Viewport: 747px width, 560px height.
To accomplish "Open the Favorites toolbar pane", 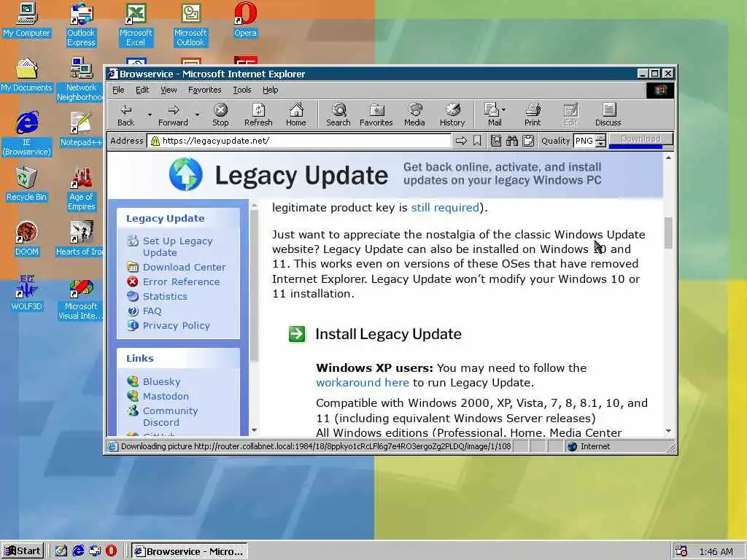I will coord(376,115).
